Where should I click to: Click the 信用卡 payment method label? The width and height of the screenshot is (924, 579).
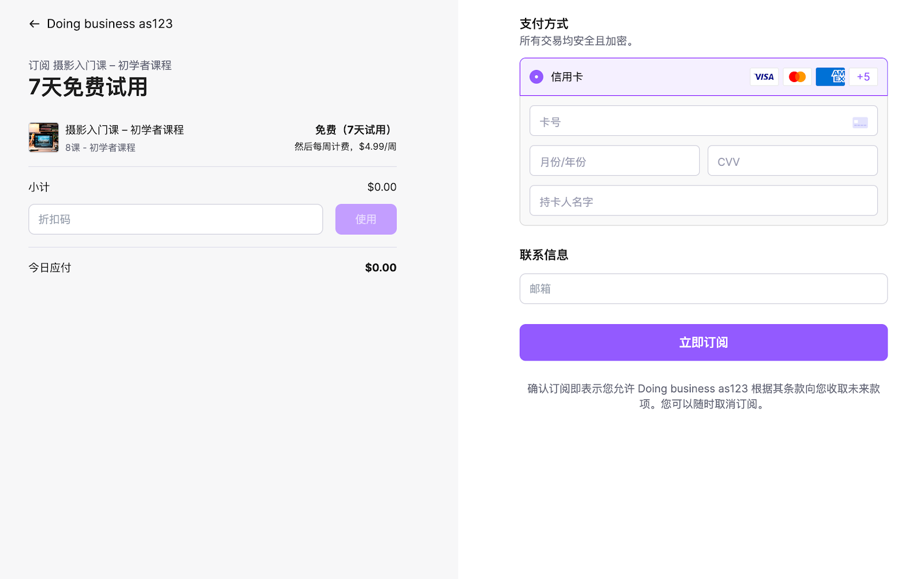[567, 77]
